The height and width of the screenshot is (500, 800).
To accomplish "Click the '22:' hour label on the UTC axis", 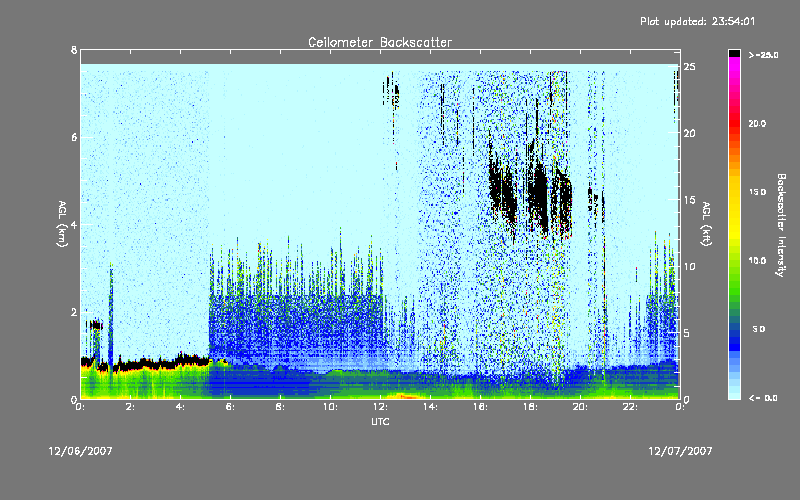I will (631, 407).
